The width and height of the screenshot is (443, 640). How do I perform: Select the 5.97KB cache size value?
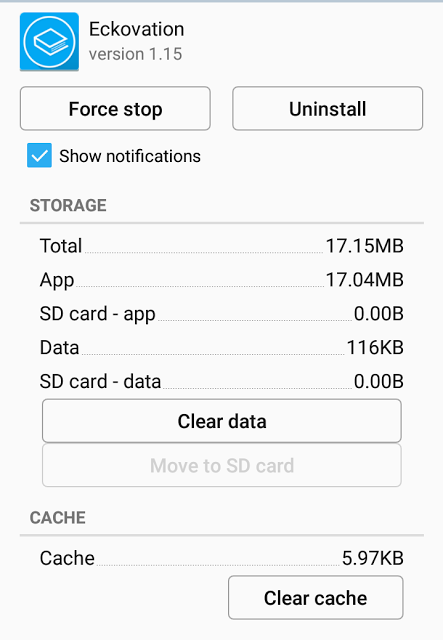(373, 558)
